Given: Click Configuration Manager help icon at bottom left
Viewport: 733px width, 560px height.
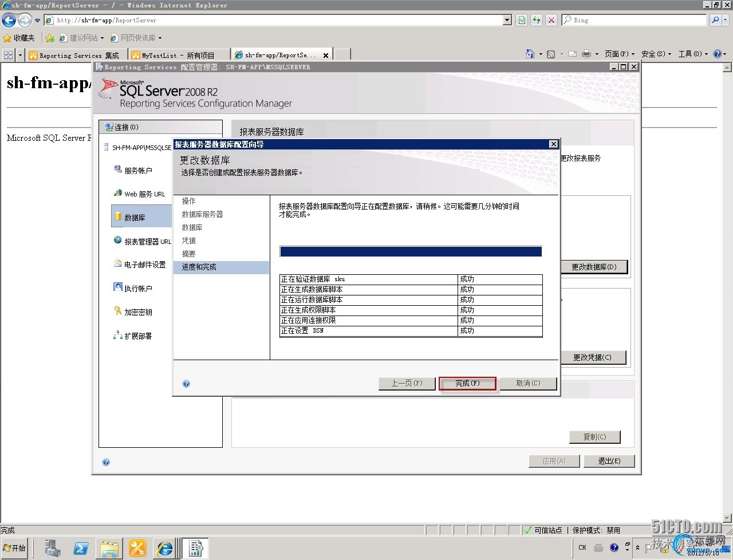Looking at the screenshot, I should tap(106, 462).
